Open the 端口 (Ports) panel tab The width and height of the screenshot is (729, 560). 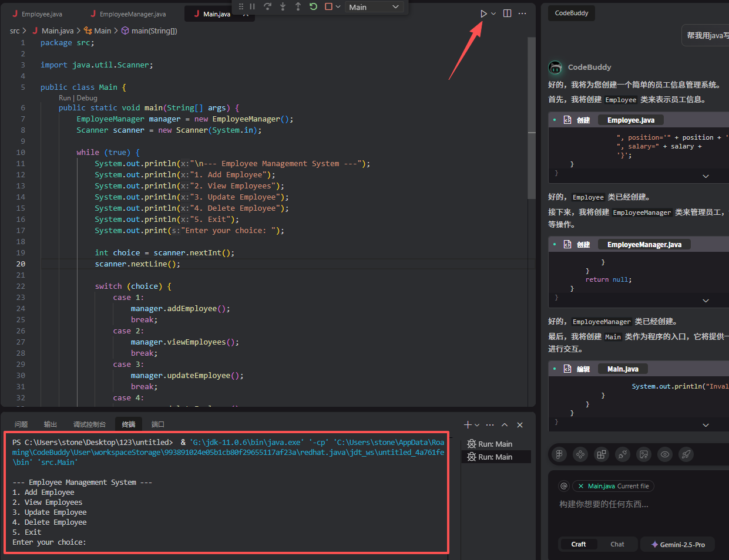tap(158, 424)
